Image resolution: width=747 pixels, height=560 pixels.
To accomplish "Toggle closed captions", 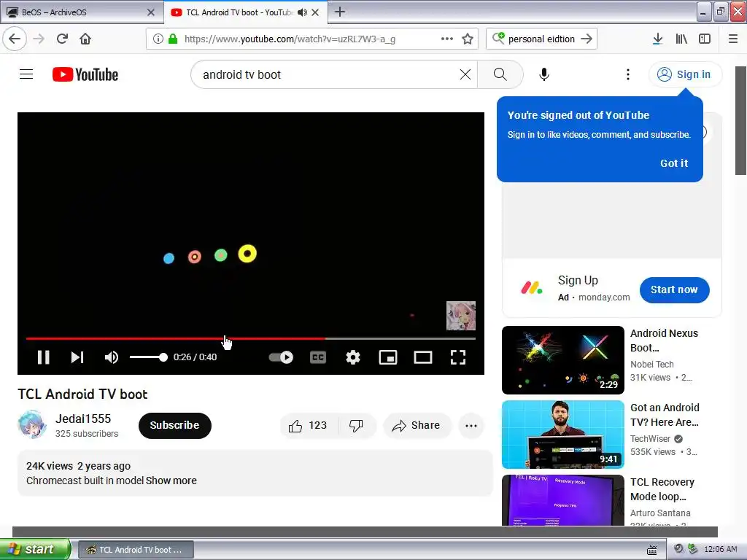I will pos(318,357).
